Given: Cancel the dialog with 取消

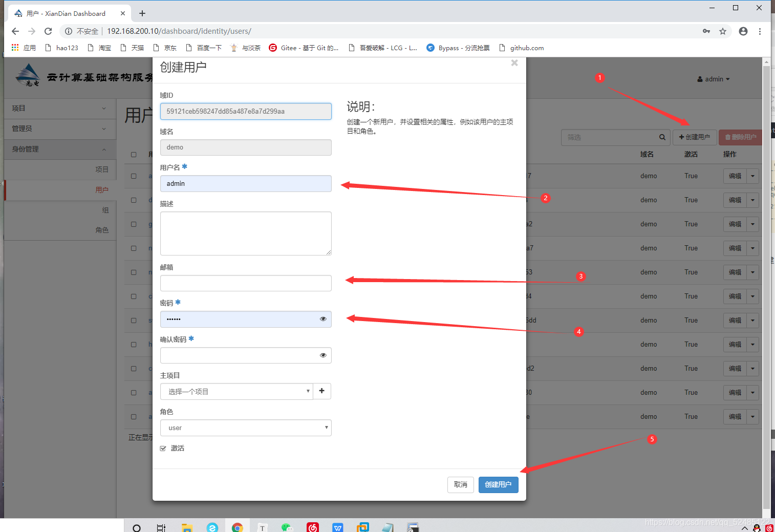Looking at the screenshot, I should (x=461, y=484).
